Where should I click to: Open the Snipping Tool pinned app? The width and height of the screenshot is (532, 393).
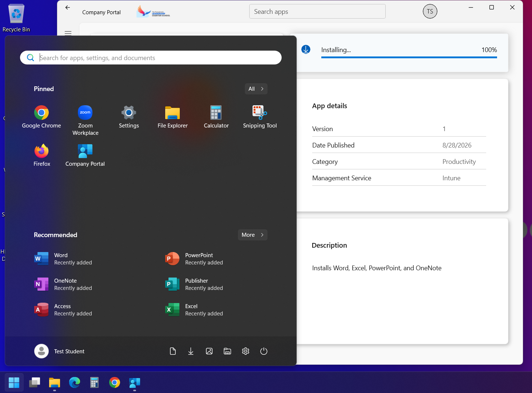[260, 117]
